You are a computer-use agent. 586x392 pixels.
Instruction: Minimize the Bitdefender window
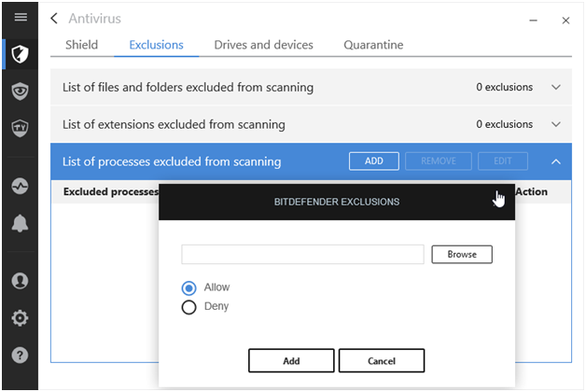coord(534,21)
